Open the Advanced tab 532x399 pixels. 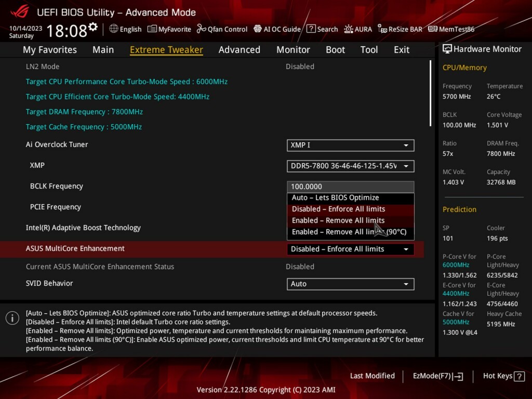[x=239, y=50]
